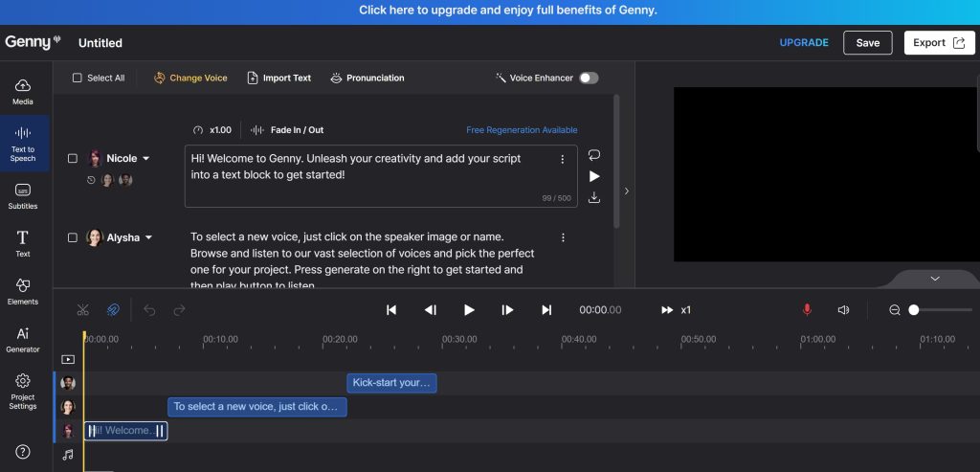Open the Text tool panel
This screenshot has height=472, width=980.
[23, 244]
